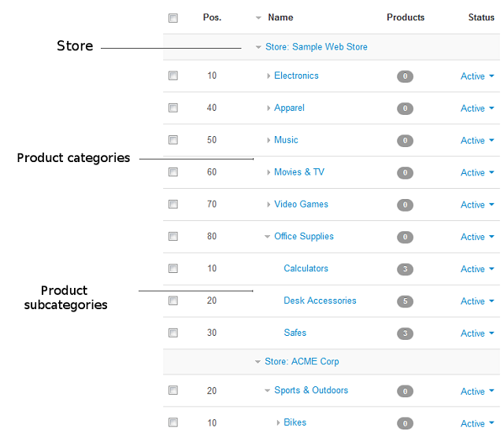This screenshot has height=435, width=504.
Task: Open the Music category link
Action: [286, 140]
